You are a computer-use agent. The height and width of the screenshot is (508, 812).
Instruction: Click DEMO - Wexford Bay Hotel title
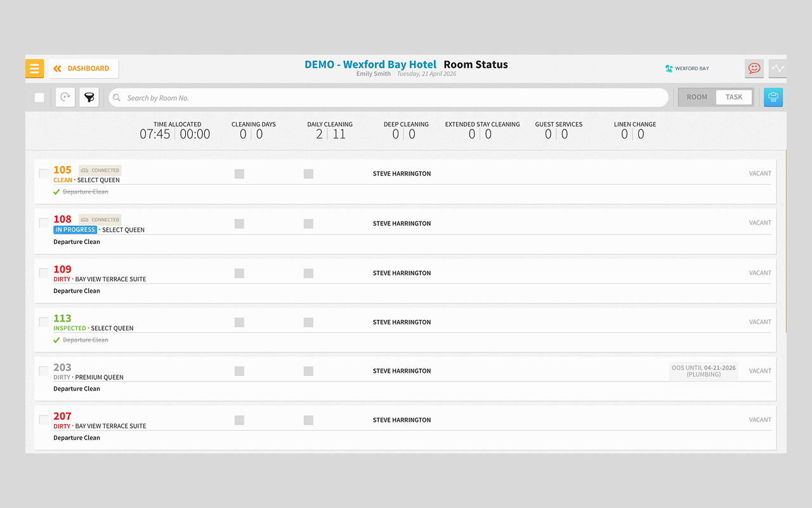(370, 64)
